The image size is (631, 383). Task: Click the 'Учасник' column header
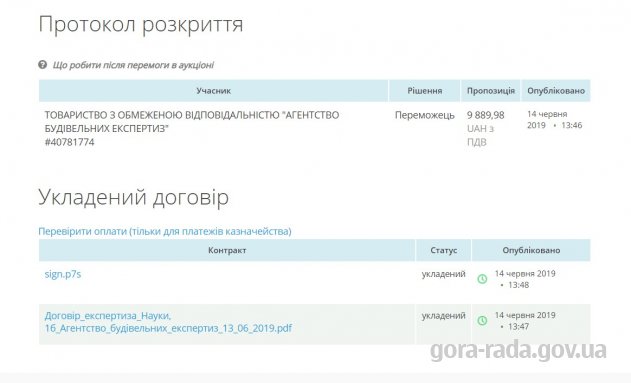pyautogui.click(x=214, y=91)
